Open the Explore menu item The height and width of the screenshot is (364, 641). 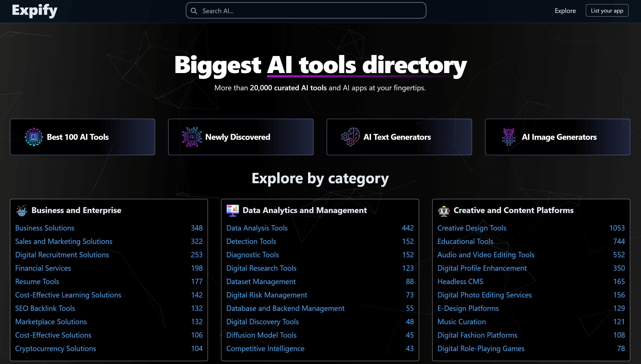[565, 11]
